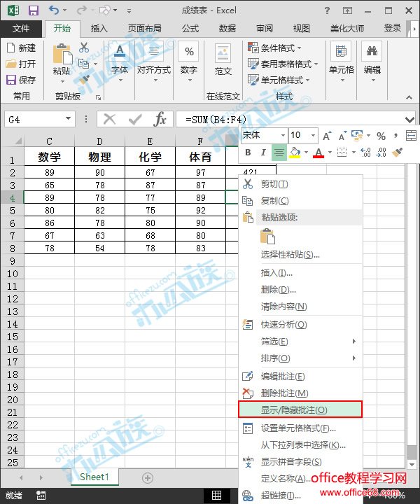Toggle macro recording icon in status bar
Screen dimensions: 420x504
[x=41, y=496]
